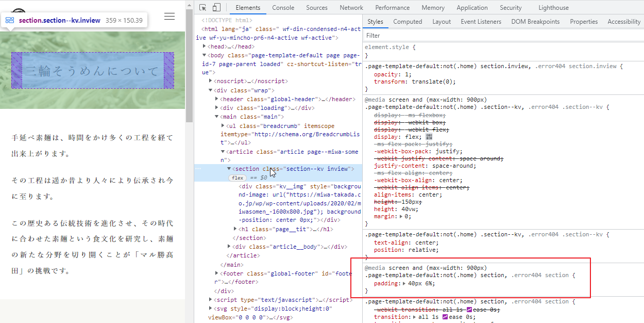644x323 pixels.
Task: Expand the footer global-footer node
Action: (217, 273)
